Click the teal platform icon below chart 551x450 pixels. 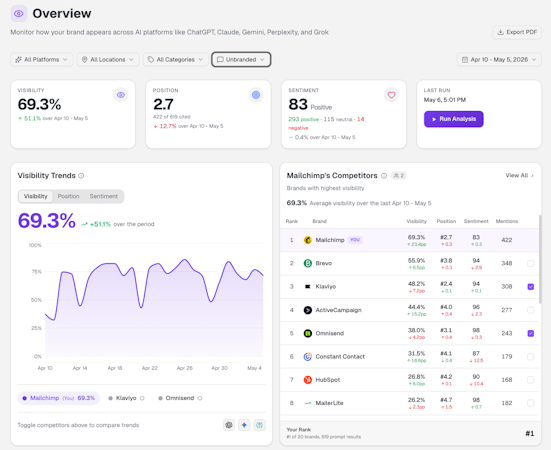[x=260, y=425]
